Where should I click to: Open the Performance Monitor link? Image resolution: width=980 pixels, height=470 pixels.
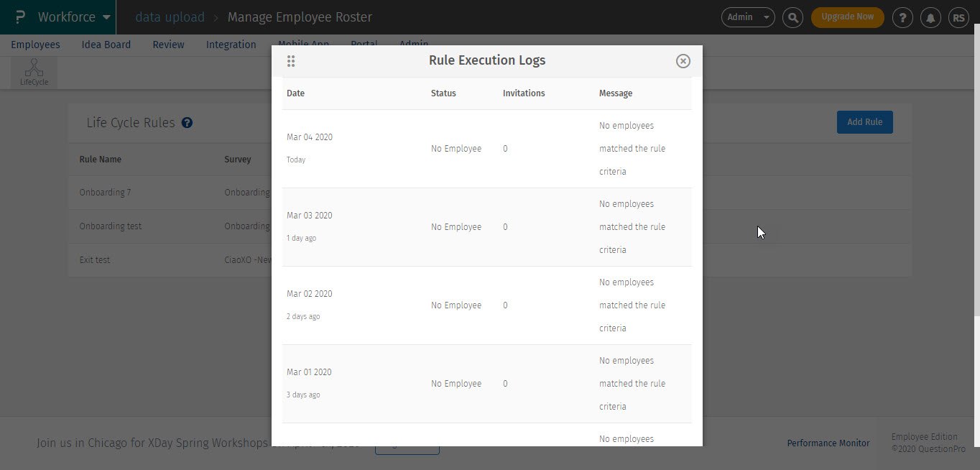pyautogui.click(x=828, y=443)
